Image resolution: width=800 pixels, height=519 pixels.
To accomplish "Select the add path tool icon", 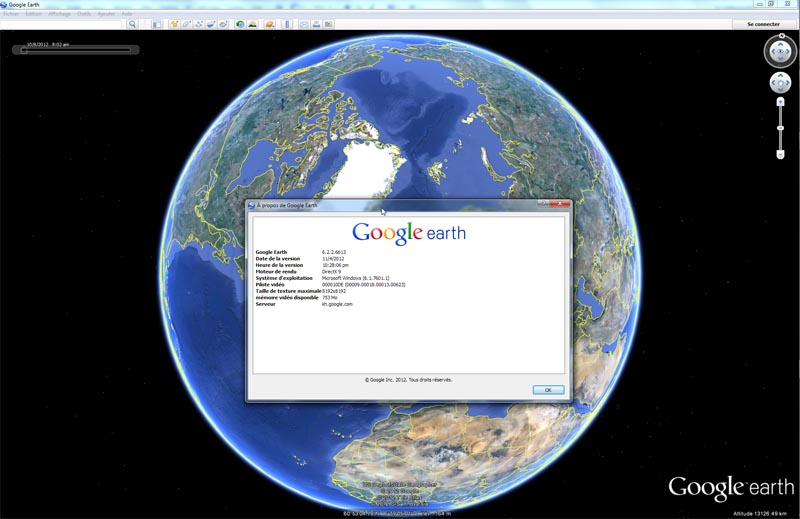I will (x=199, y=24).
